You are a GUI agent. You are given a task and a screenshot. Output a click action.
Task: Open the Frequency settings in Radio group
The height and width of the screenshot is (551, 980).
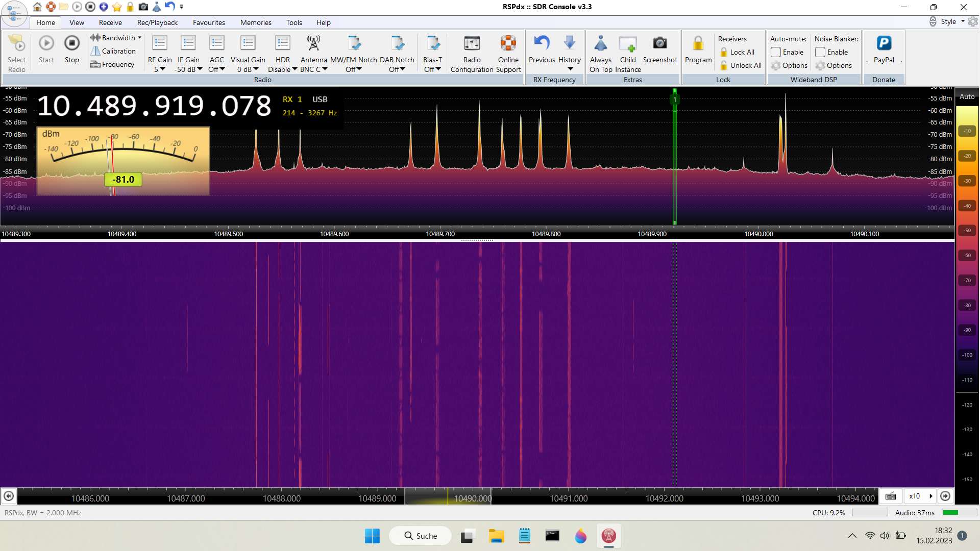point(112,64)
